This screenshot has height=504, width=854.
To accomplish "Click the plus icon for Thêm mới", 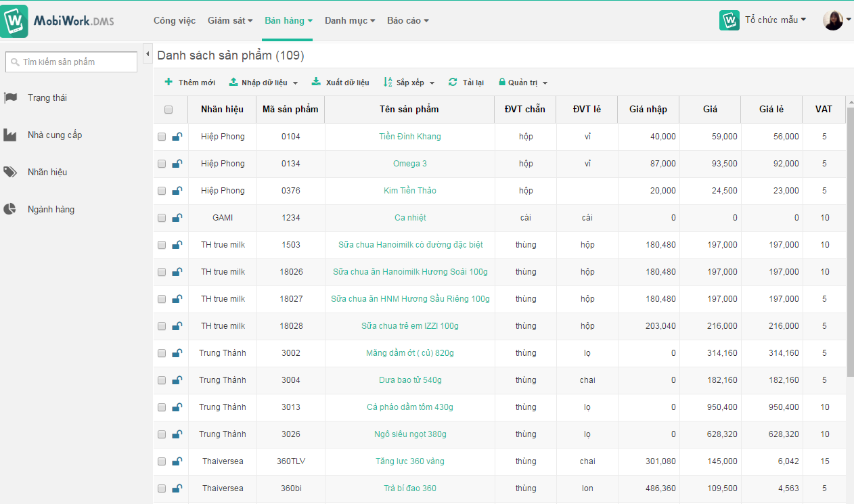I will pyautogui.click(x=168, y=83).
